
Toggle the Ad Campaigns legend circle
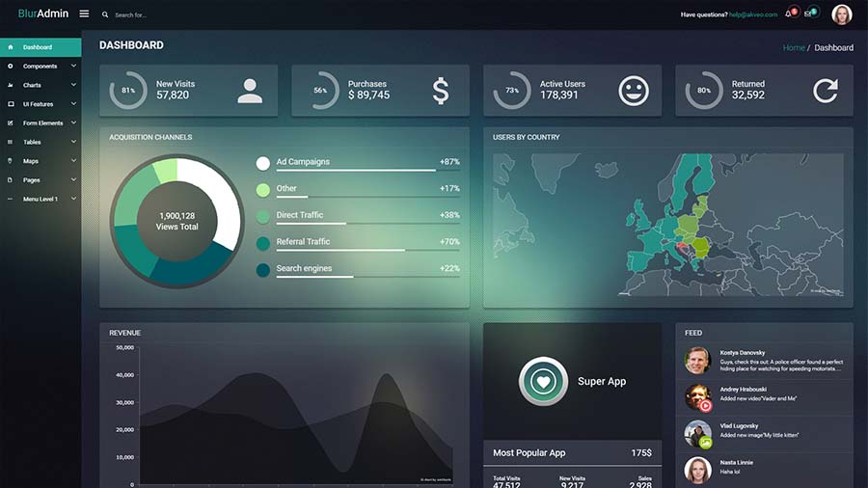pyautogui.click(x=263, y=164)
